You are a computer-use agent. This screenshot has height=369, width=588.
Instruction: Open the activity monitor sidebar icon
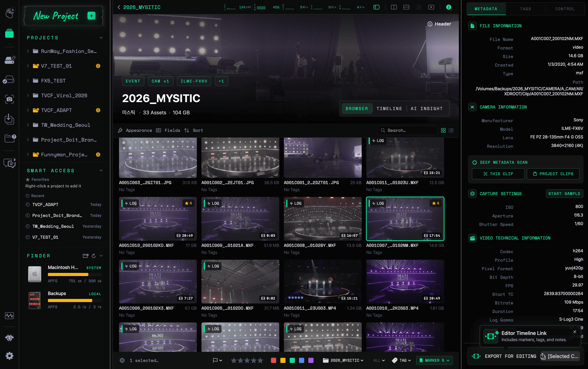tap(10, 316)
